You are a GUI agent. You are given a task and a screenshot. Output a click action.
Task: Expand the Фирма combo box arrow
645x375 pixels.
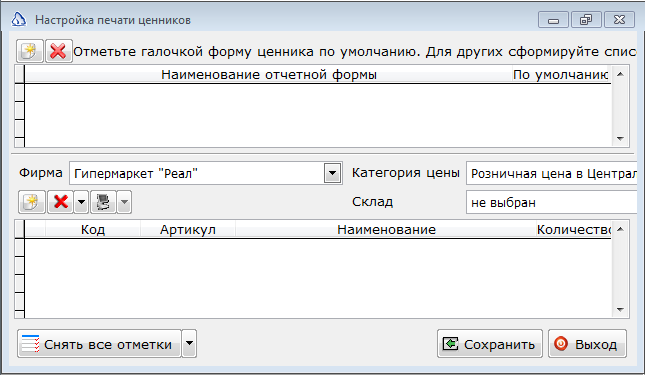332,173
